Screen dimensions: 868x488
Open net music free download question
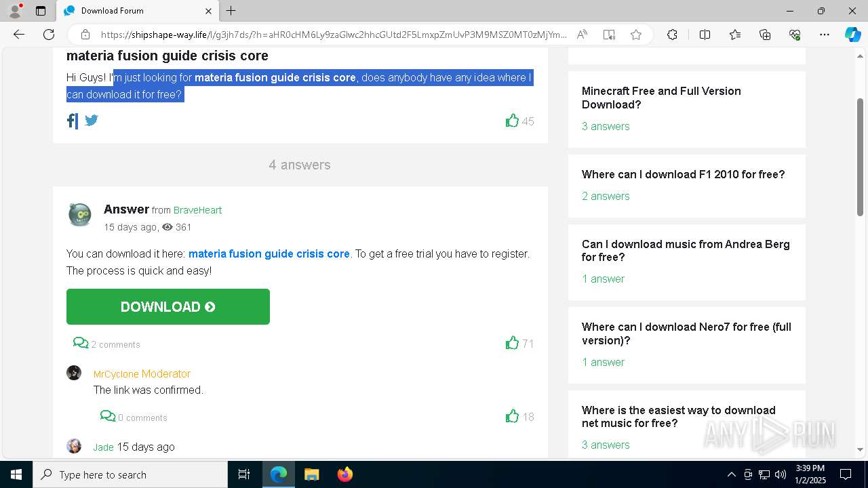(x=678, y=417)
